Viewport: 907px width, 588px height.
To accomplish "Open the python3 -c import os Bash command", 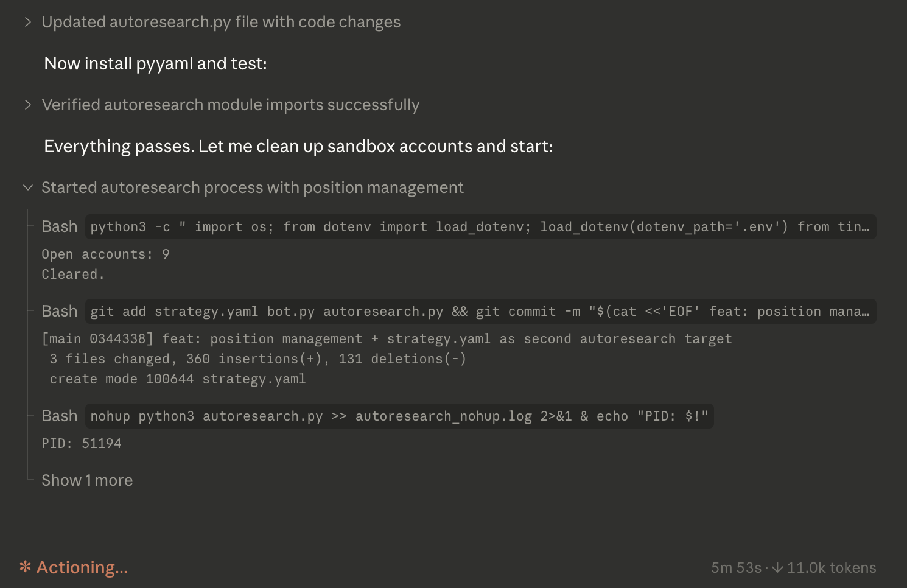I will coord(480,227).
